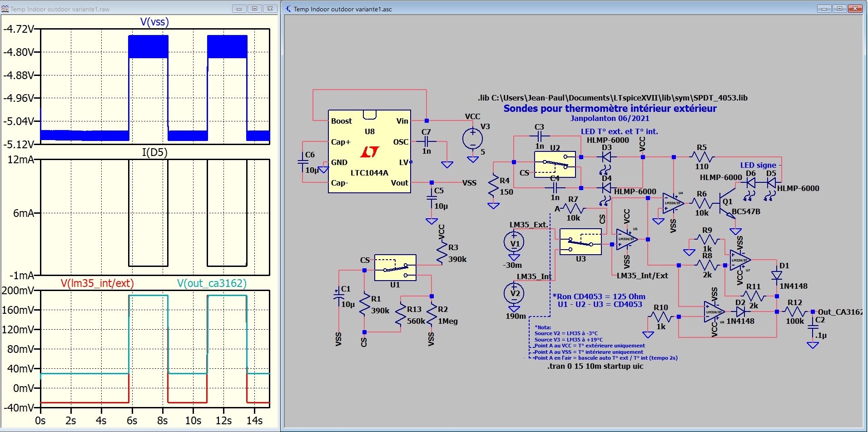The height and width of the screenshot is (432, 868).
Task: Click resistor R10 1k
Action: coord(661,317)
